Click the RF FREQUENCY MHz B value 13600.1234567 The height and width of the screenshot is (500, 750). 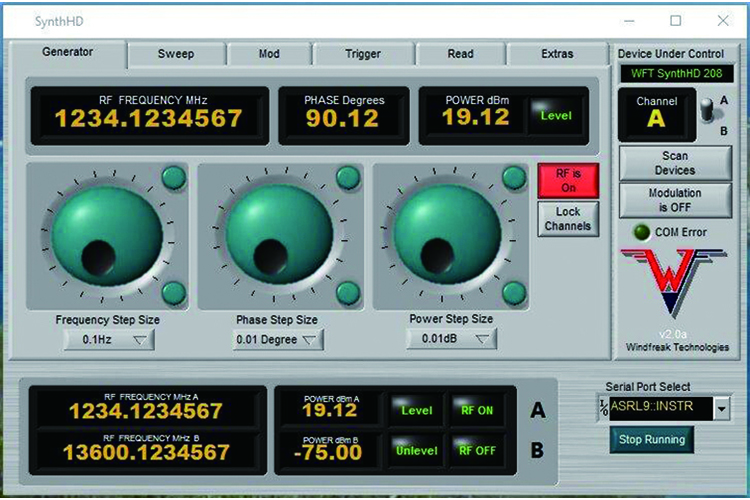pyautogui.click(x=146, y=452)
